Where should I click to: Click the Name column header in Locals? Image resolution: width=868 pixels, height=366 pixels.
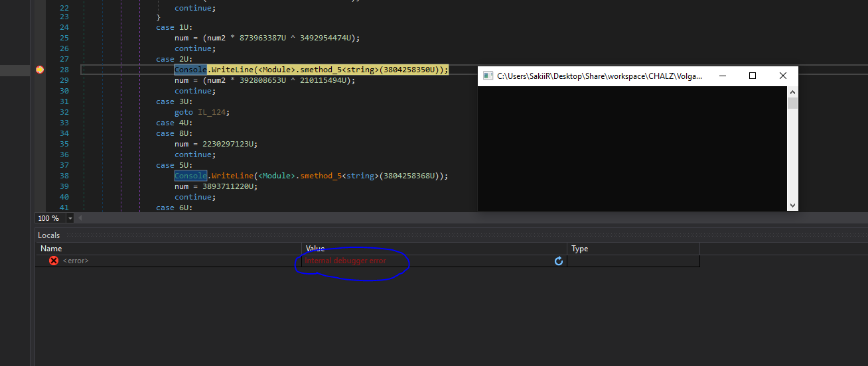(x=51, y=249)
